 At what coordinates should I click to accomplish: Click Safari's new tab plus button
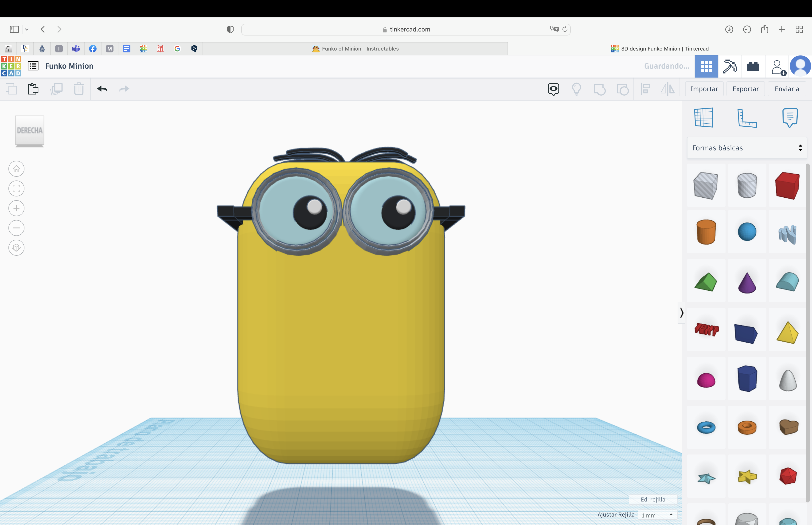(x=782, y=29)
